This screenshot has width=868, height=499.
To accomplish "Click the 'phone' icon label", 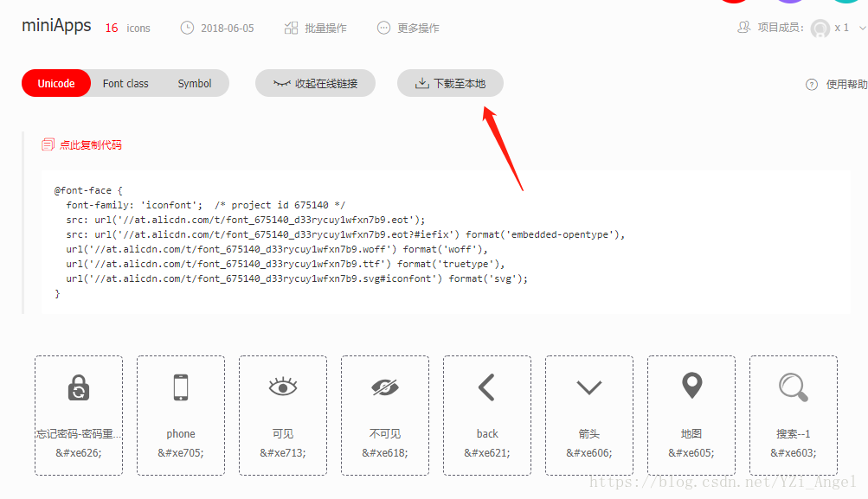I will tap(181, 434).
